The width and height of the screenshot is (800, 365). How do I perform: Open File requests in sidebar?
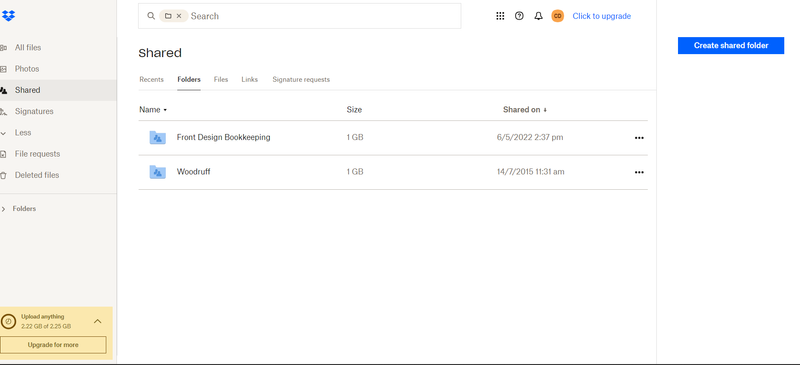[x=37, y=154]
